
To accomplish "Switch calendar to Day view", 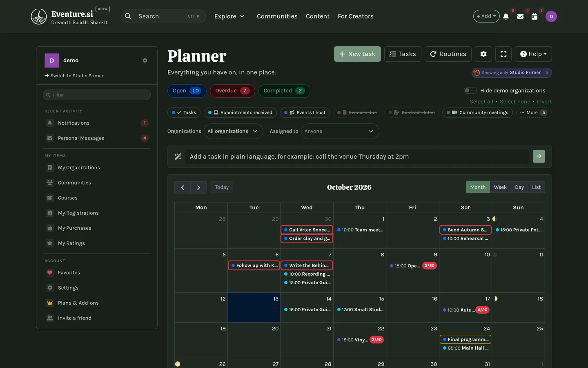I will 519,187.
